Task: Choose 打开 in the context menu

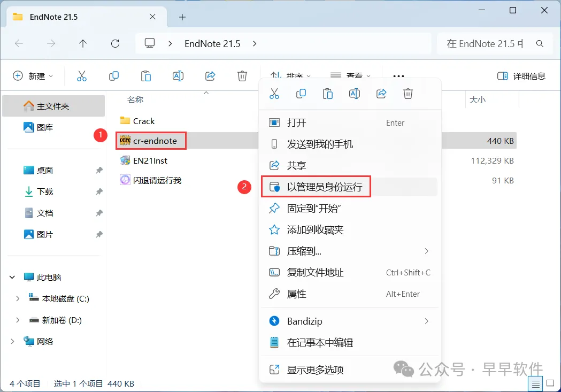Action: pyautogui.click(x=350, y=122)
